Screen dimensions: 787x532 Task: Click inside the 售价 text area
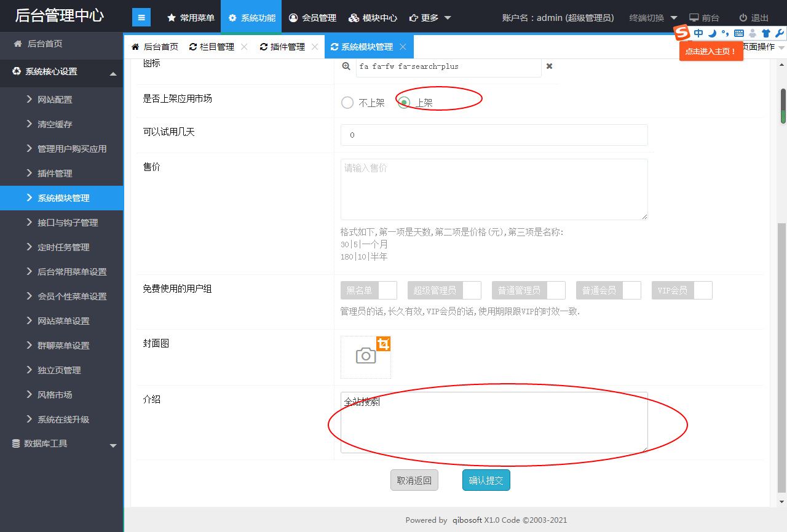(494, 189)
